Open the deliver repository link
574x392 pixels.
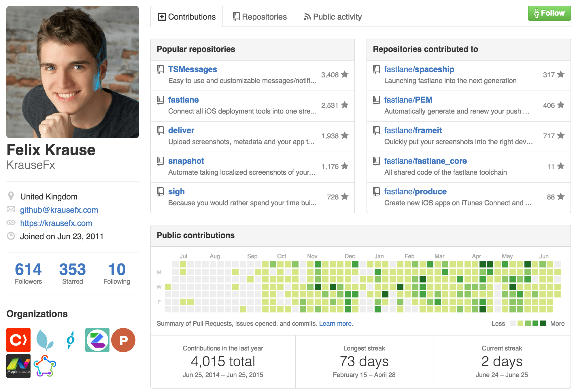click(181, 130)
